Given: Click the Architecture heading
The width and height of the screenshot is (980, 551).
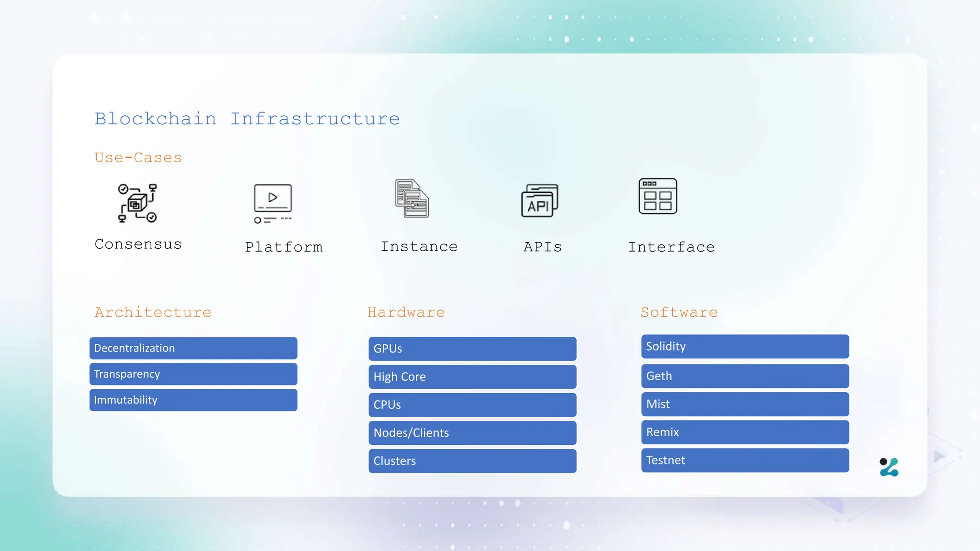Looking at the screenshot, I should click(x=153, y=312).
